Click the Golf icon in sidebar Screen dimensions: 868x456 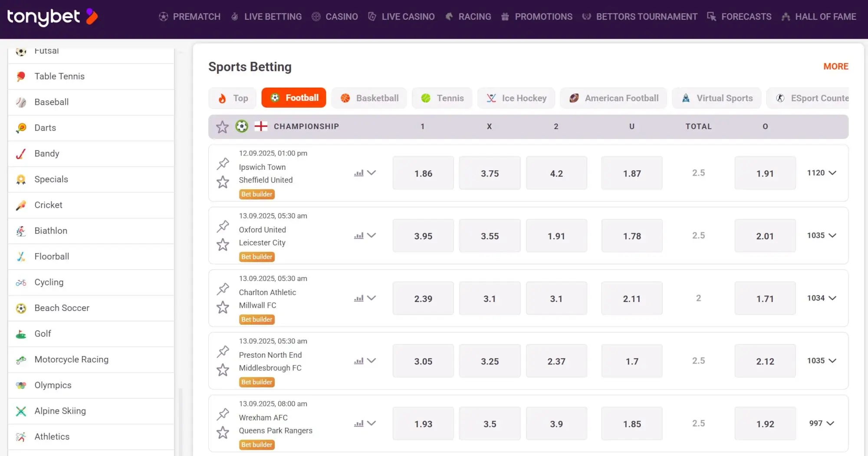coord(21,334)
